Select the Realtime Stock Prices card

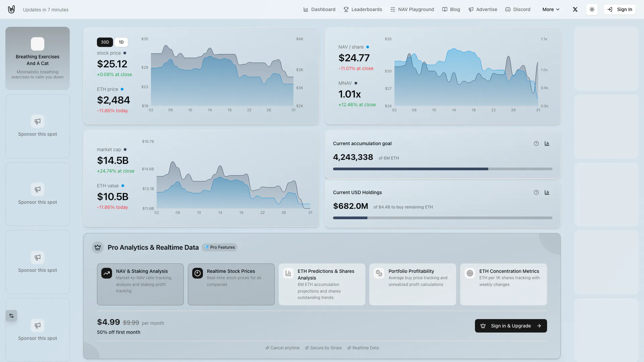(231, 284)
